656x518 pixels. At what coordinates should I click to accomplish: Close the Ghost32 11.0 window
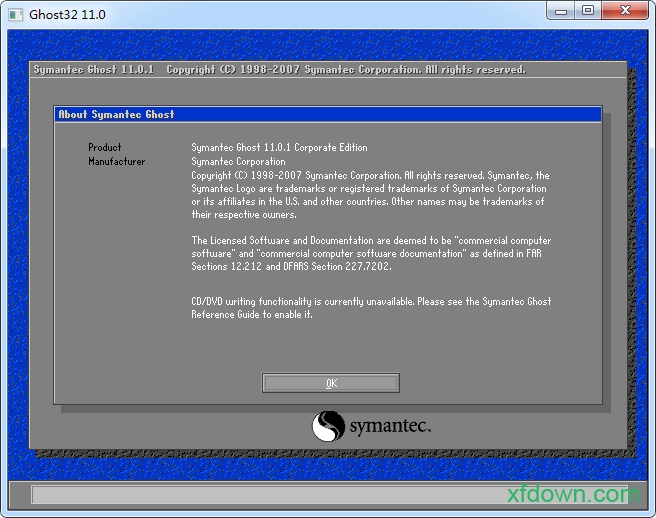(x=625, y=11)
